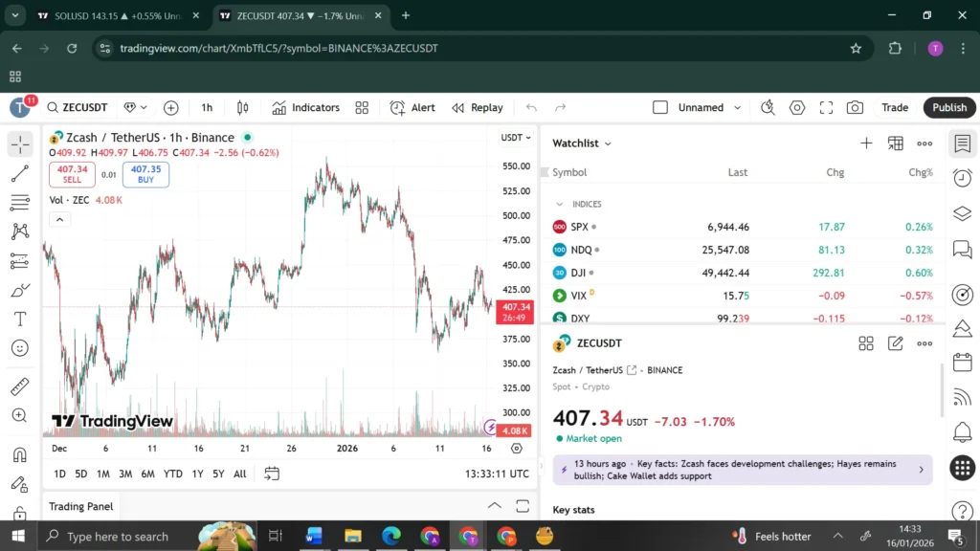Open the layout setup square icon
980x551 pixels.
coord(660,107)
